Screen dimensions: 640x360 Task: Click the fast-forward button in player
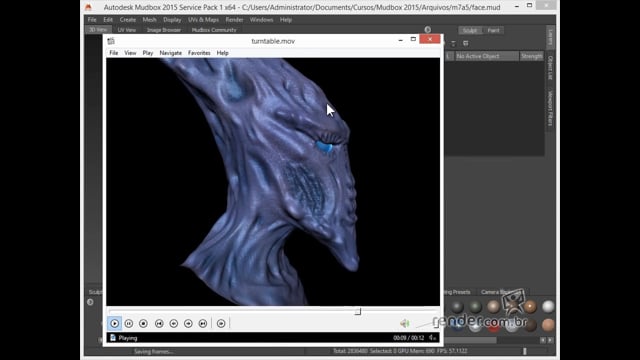[x=188, y=323]
